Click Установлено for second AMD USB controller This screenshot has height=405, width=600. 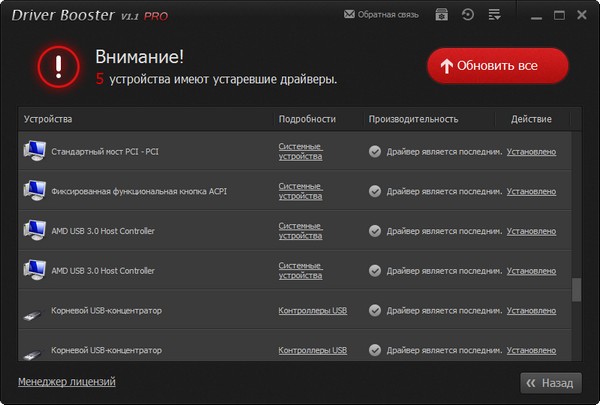(x=531, y=270)
